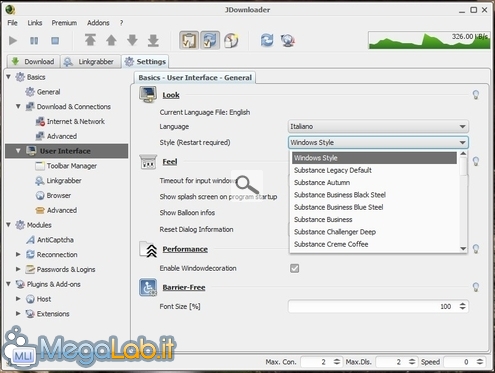Close the Style combo box arrow
Screen dimensions: 495x373
click(462, 143)
